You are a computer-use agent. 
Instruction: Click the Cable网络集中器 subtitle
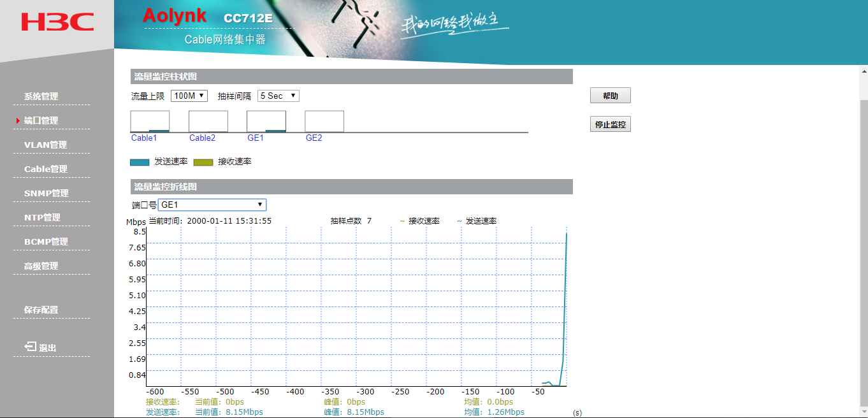(225, 40)
